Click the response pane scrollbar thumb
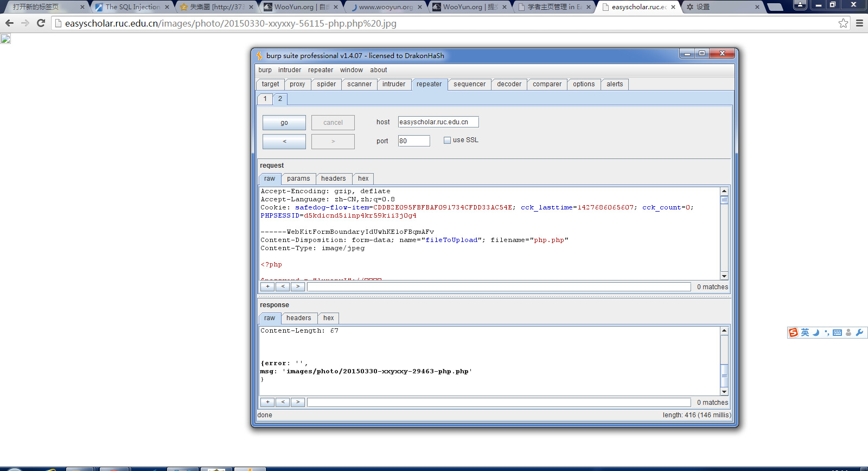The height and width of the screenshot is (471, 868). 724,375
